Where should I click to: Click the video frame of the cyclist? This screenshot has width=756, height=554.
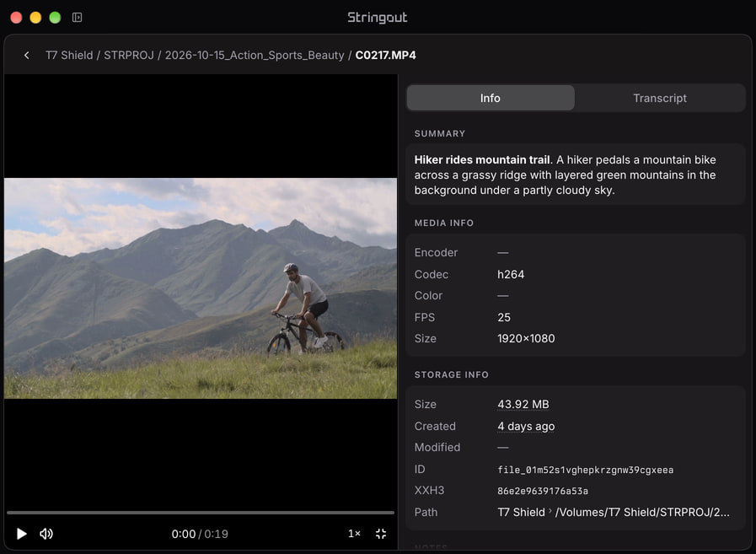(x=201, y=288)
